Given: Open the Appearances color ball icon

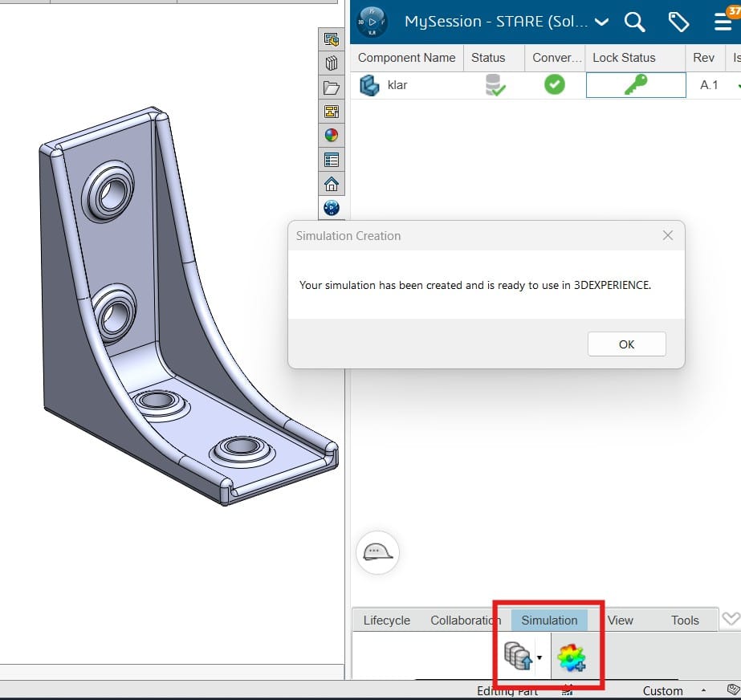Looking at the screenshot, I should 332,136.
